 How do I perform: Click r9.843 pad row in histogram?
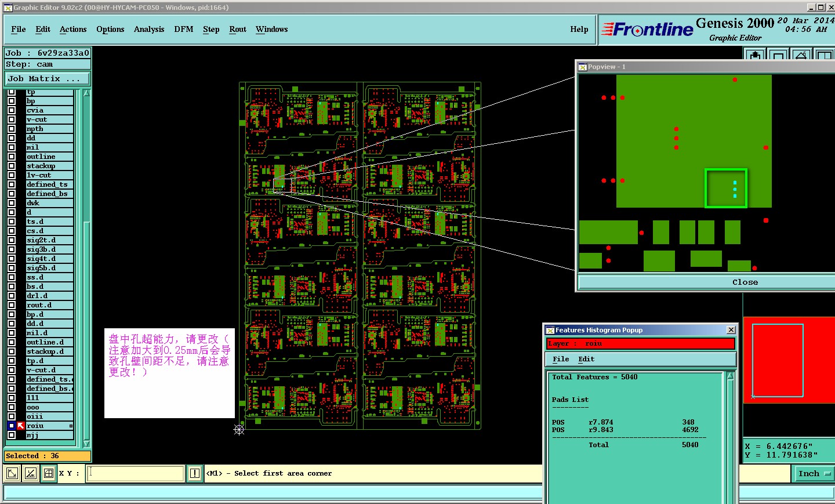[625, 430]
